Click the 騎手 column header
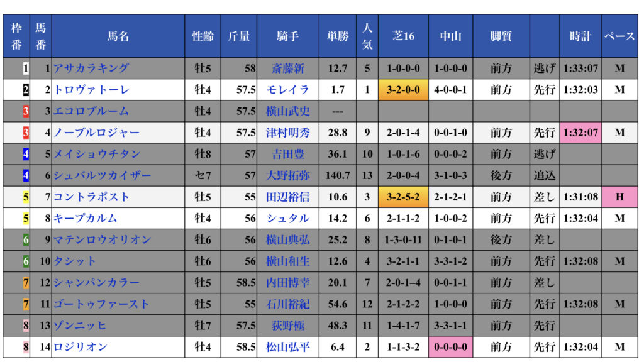Screen dimensions: 644x362 [287, 36]
